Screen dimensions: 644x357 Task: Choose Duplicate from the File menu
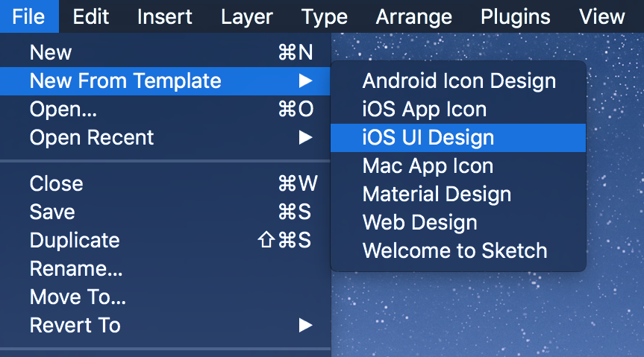[75, 240]
